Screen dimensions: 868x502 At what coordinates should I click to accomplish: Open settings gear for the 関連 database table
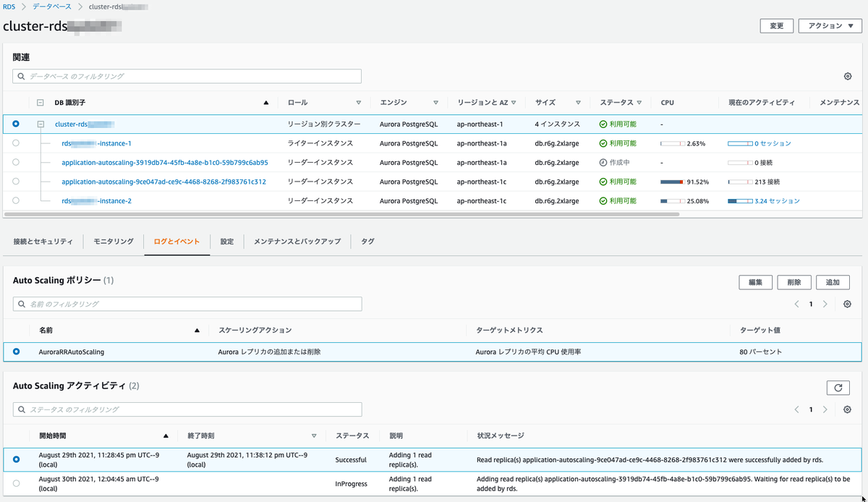[x=847, y=76]
